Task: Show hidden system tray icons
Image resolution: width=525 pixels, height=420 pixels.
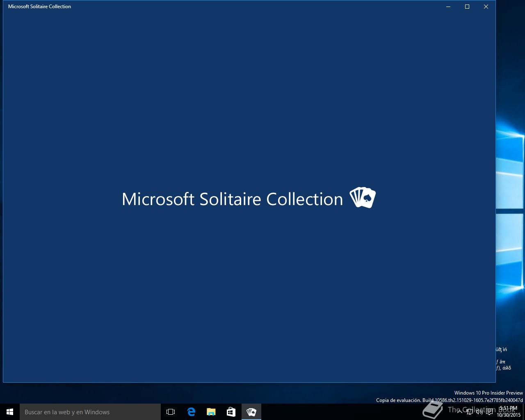Action: 459,412
